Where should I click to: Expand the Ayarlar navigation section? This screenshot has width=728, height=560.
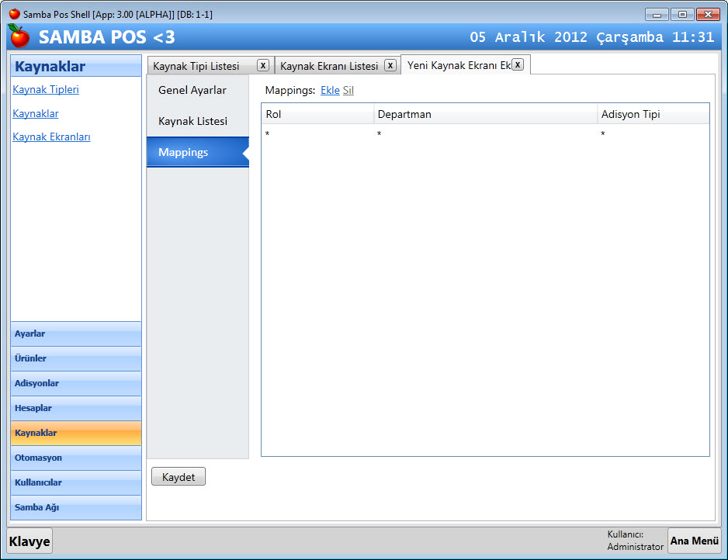click(76, 334)
